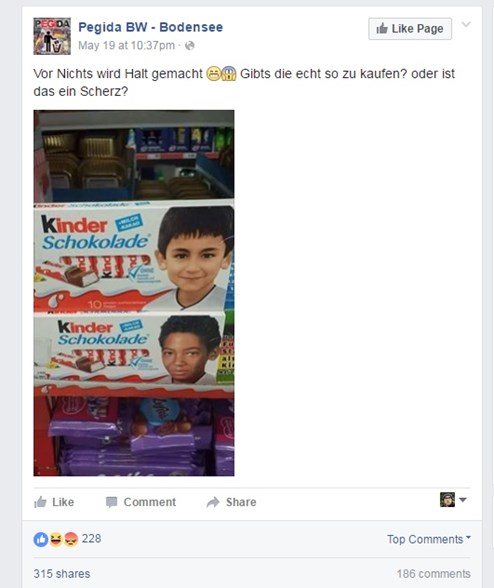
Task: Click the Comment speech bubble icon
Action: 111,502
